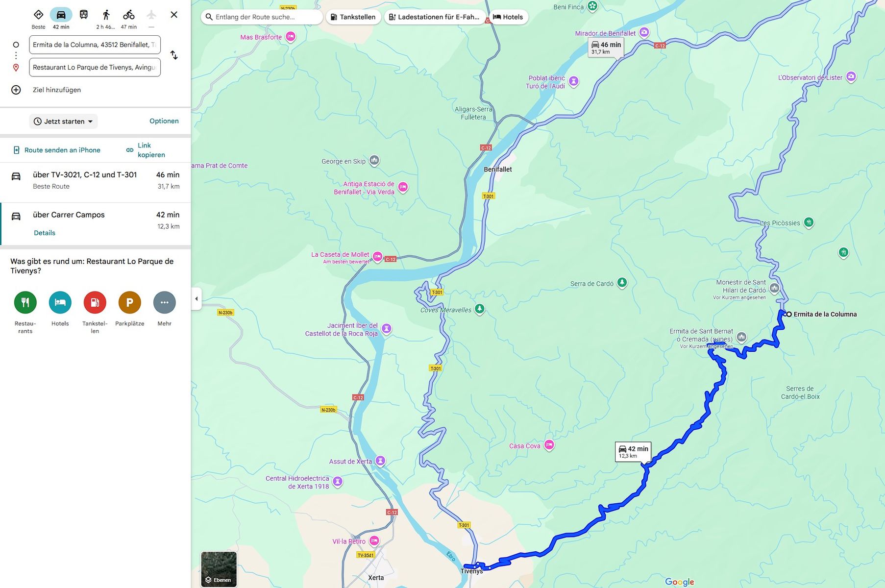Collapse the side panel arrow

[197, 298]
